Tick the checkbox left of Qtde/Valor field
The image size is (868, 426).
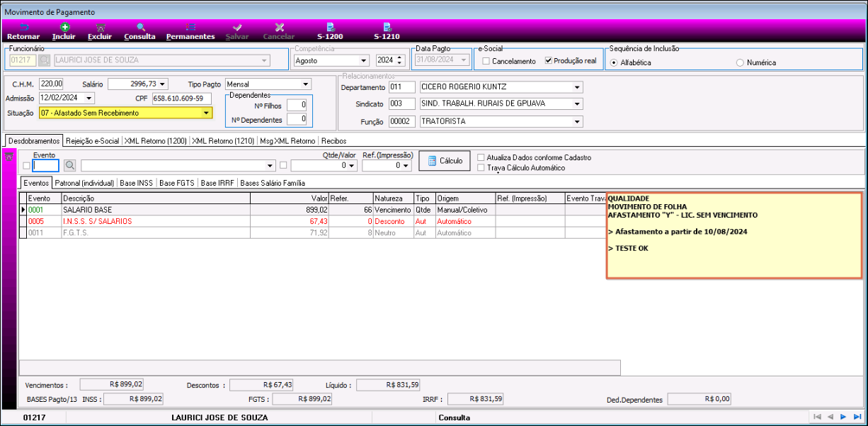point(284,166)
